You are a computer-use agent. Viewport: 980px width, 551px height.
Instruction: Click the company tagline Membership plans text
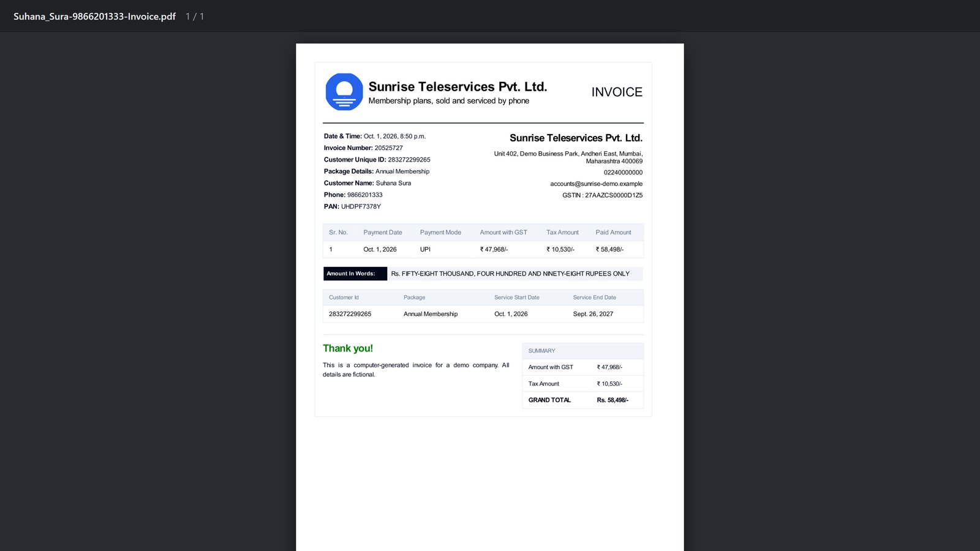(x=449, y=101)
